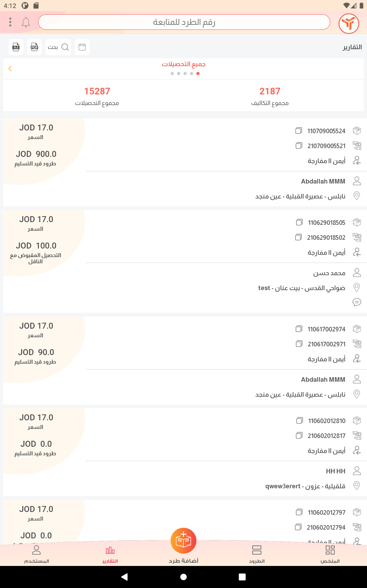This screenshot has height=588, width=367.
Task: Export report as XLS file
Action: click(x=16, y=47)
